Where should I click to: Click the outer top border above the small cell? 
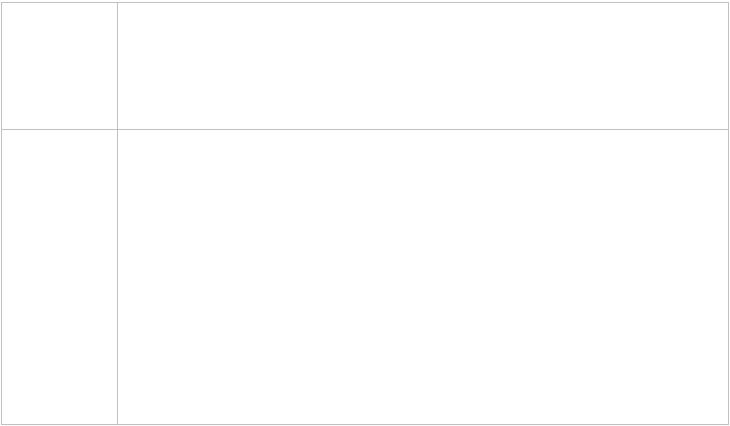click(x=60, y=2)
